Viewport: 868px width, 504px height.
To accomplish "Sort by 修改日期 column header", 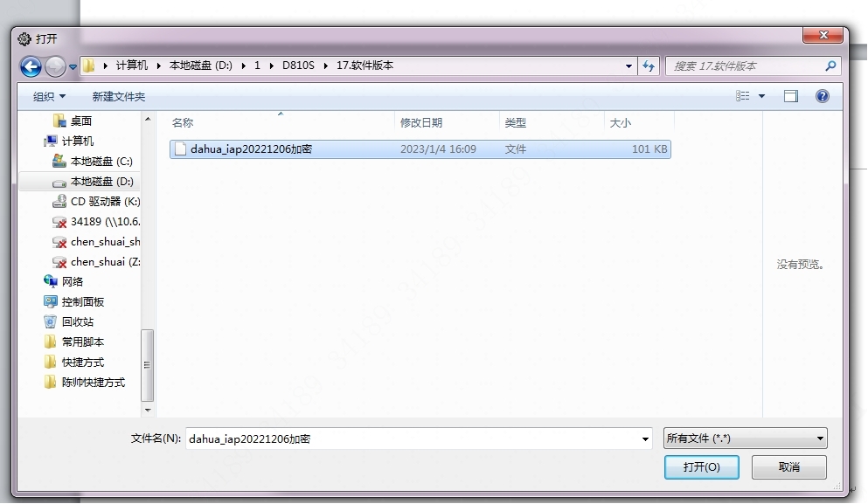I will (x=421, y=123).
